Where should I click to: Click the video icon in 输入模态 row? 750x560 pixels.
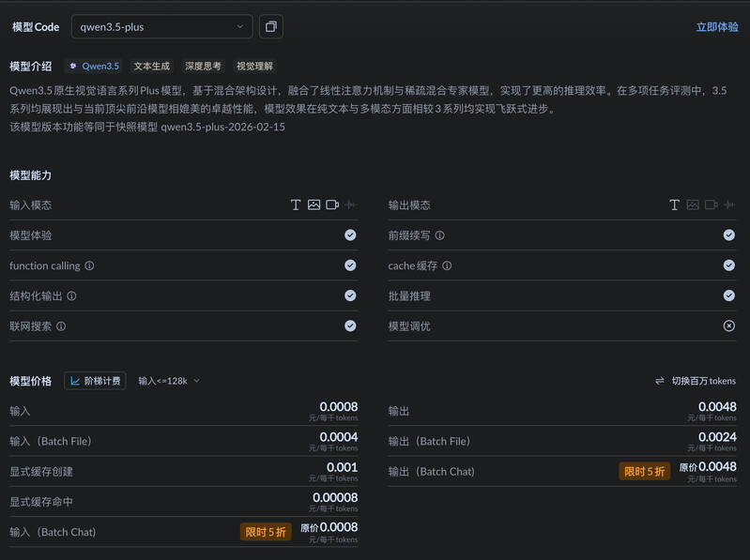[x=332, y=205]
